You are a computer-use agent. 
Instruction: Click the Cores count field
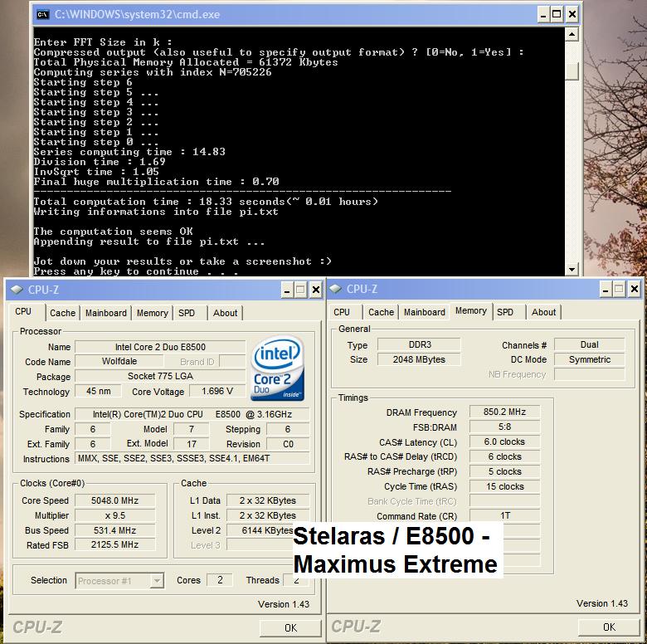[220, 580]
